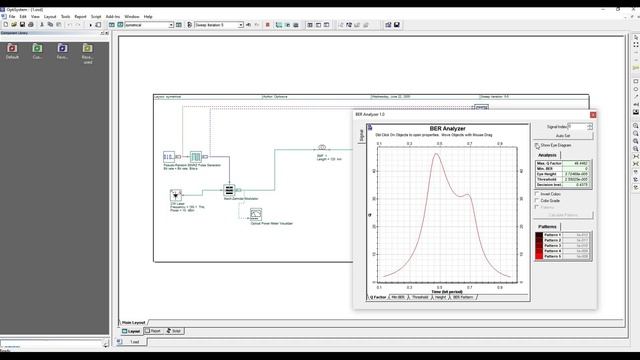
Task: Click the red stop calculation toolbar icon
Action: pos(268,25)
